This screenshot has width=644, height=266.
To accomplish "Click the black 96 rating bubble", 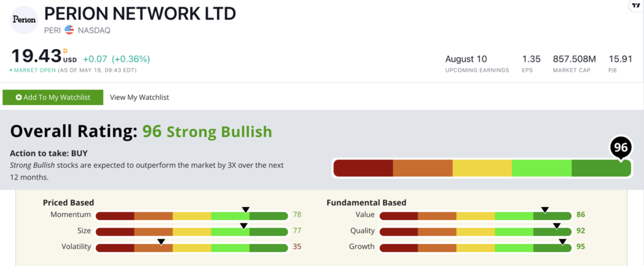I will coord(621,148).
